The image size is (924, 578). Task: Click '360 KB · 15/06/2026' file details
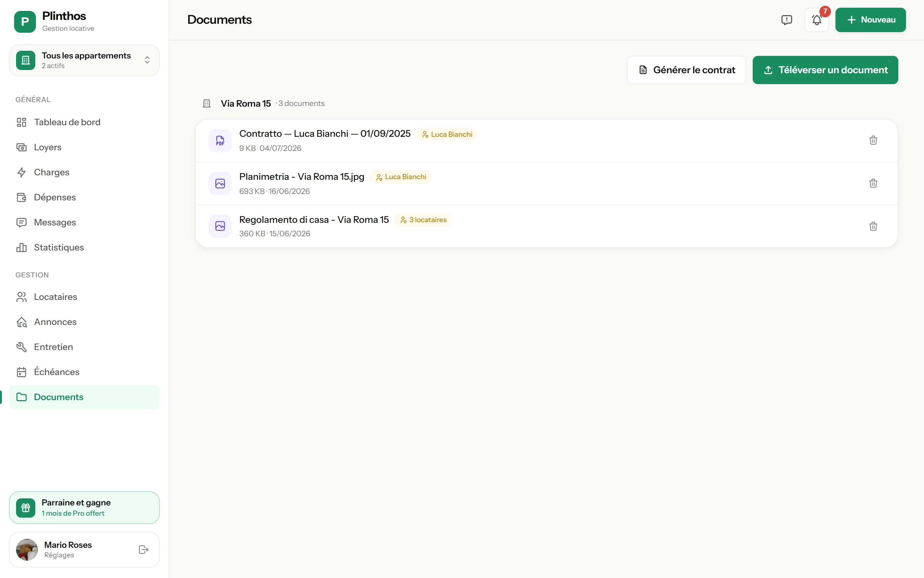tap(275, 233)
